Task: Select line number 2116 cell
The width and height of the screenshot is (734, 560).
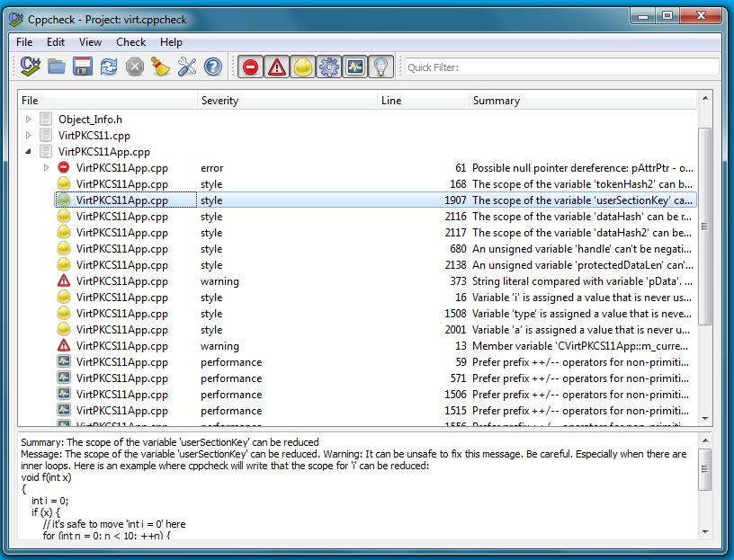Action: [455, 217]
